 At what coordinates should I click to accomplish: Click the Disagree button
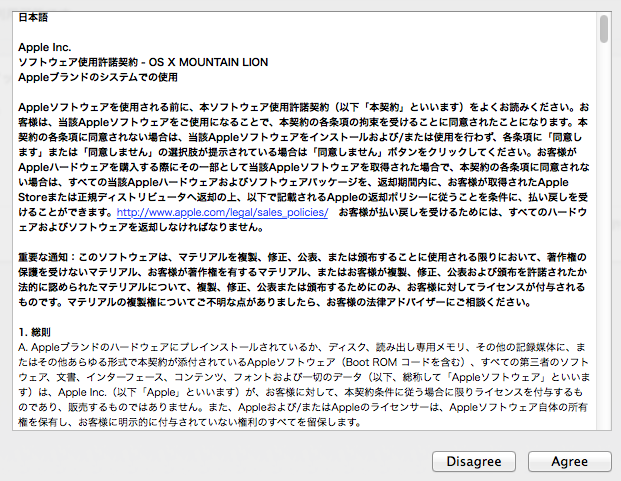pos(474,462)
